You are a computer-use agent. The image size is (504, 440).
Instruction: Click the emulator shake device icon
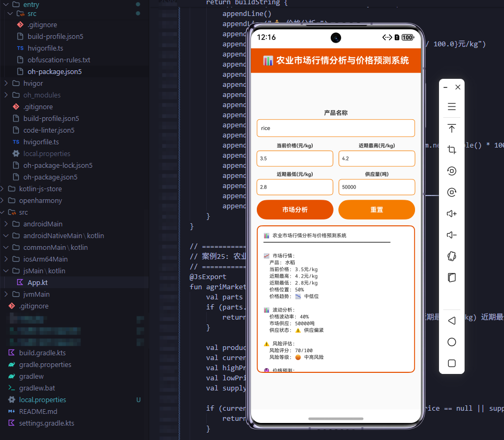(x=452, y=256)
